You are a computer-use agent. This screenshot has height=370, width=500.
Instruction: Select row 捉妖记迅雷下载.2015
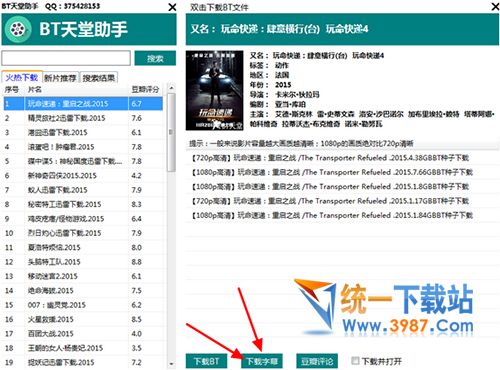coord(83,362)
